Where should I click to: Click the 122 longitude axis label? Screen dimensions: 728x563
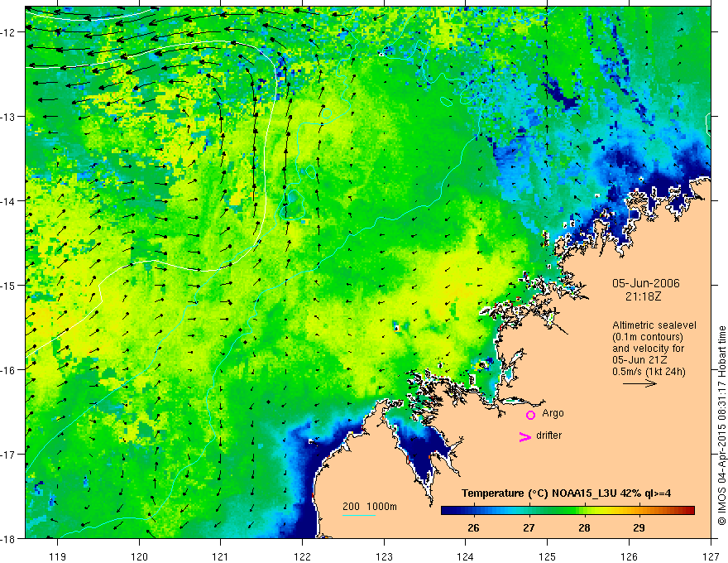point(302,543)
